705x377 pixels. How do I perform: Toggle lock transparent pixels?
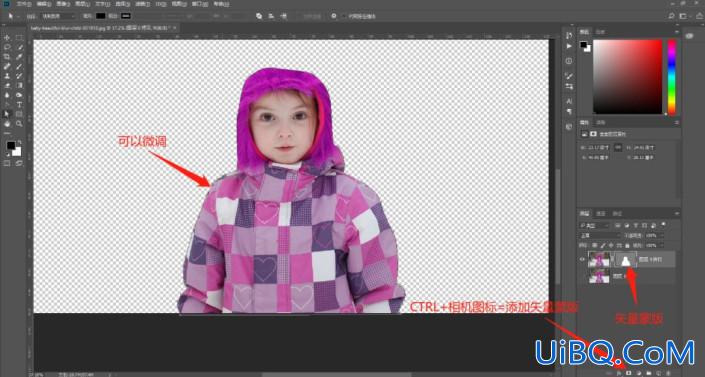(x=595, y=246)
